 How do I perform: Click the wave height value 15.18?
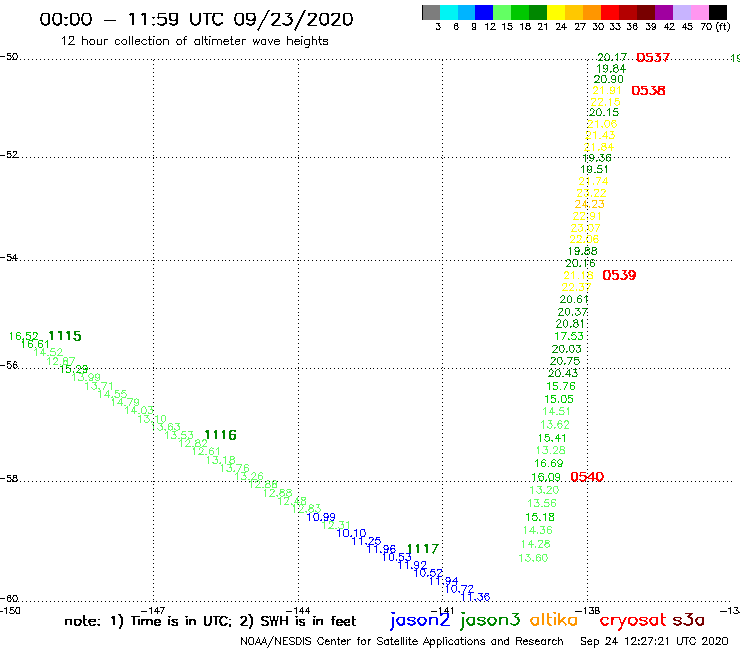pos(540,517)
